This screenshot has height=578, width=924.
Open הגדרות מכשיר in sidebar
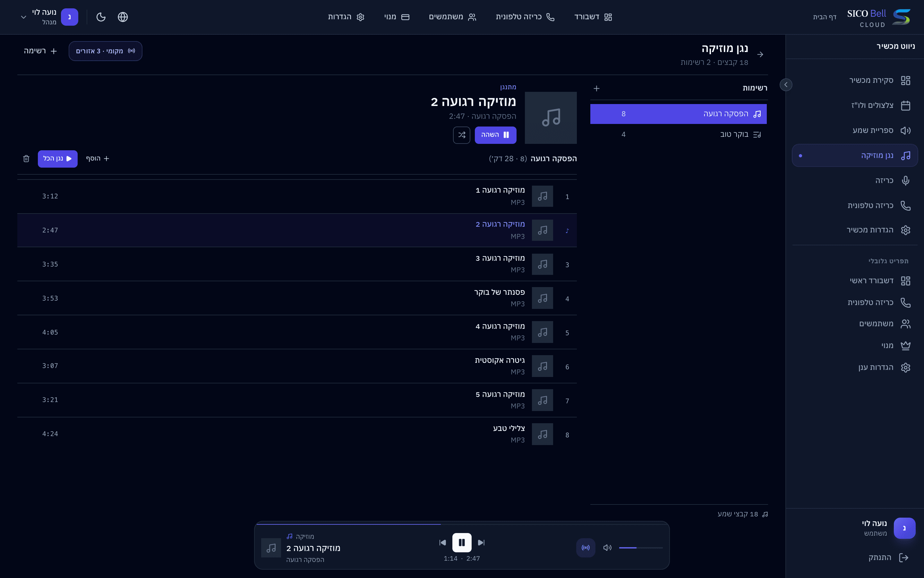pos(855,230)
